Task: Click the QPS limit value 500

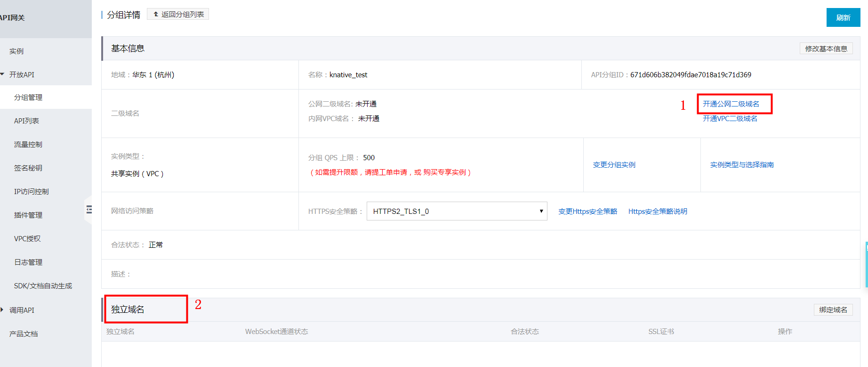Action: tap(369, 157)
